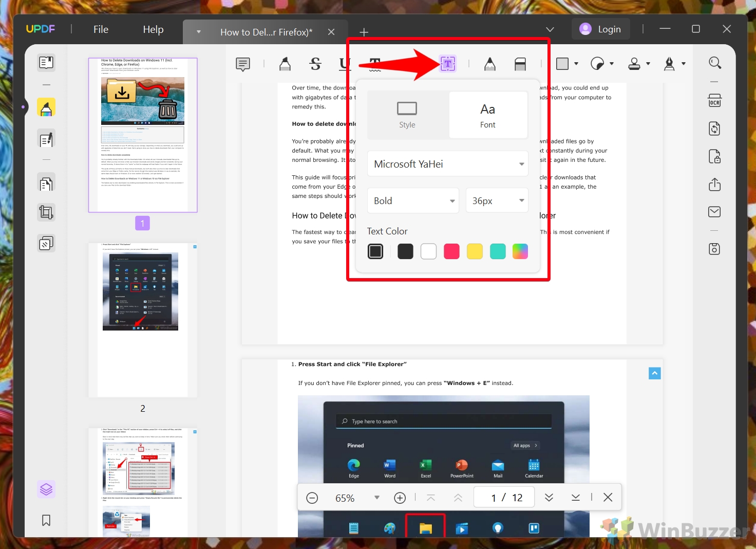
Task: Pick the yellow text color swatch
Action: click(475, 251)
